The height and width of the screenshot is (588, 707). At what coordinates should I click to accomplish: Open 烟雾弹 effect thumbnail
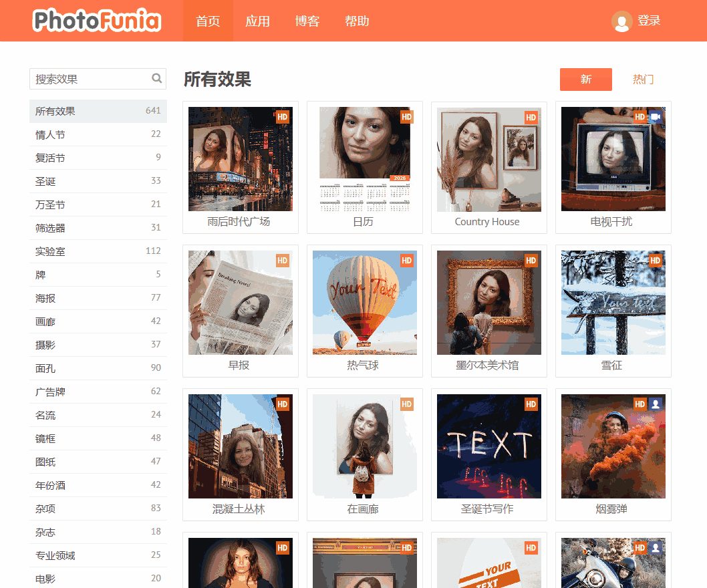613,446
